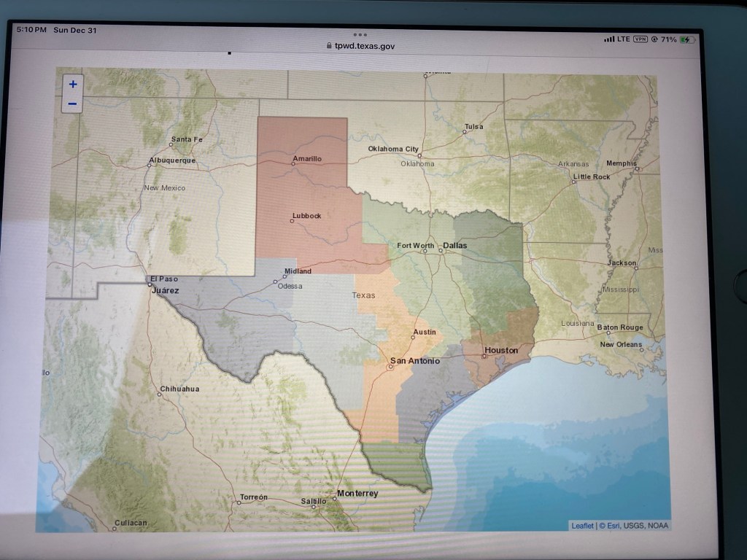Open the Leaflet attribution link
This screenshot has height=560, width=747.
tap(582, 525)
